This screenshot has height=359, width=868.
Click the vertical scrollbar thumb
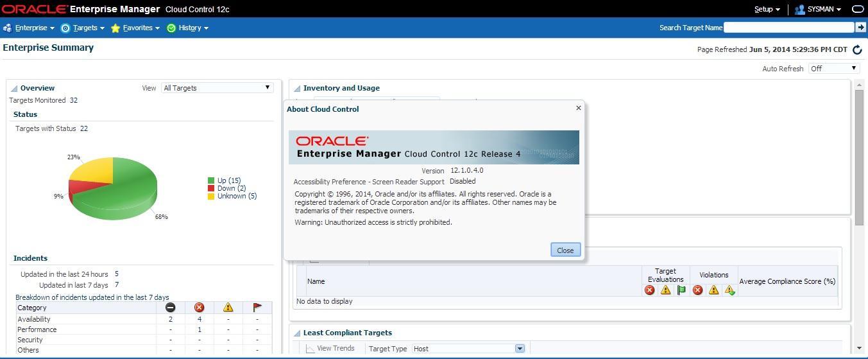click(859, 157)
